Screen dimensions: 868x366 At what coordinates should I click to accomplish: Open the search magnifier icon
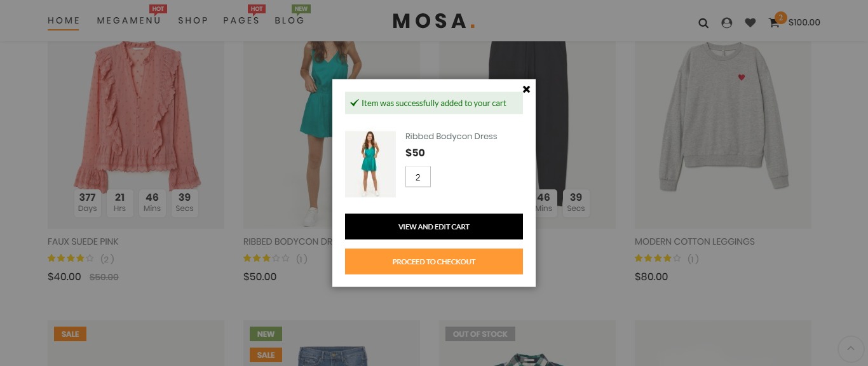[703, 23]
